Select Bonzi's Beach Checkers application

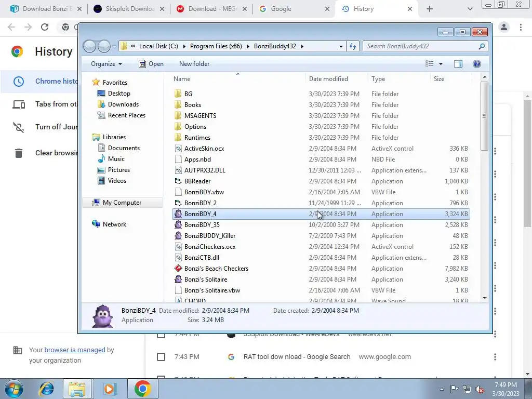(216, 269)
